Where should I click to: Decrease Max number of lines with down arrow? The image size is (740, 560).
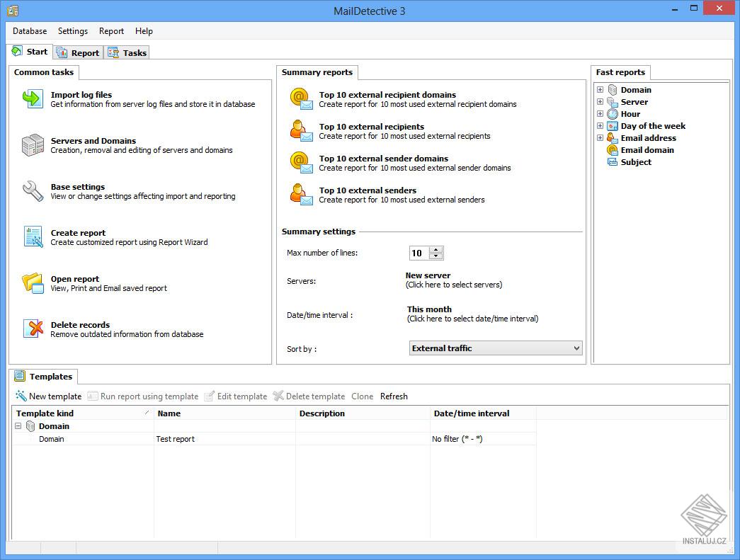click(x=436, y=256)
